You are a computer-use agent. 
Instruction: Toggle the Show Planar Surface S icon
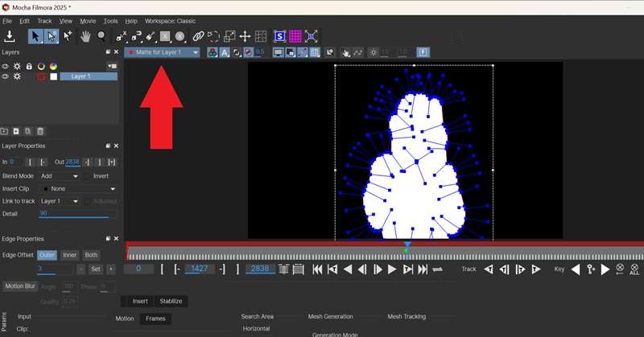(x=279, y=36)
